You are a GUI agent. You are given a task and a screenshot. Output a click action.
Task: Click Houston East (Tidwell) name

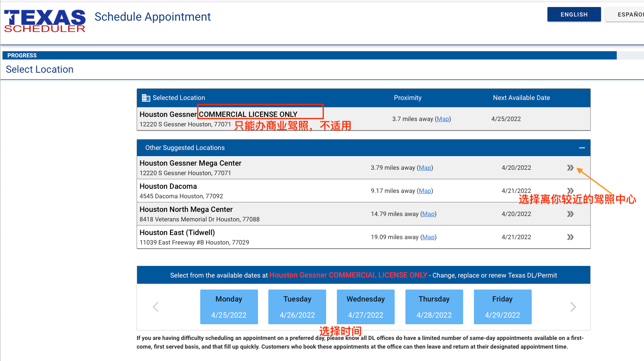[177, 233]
